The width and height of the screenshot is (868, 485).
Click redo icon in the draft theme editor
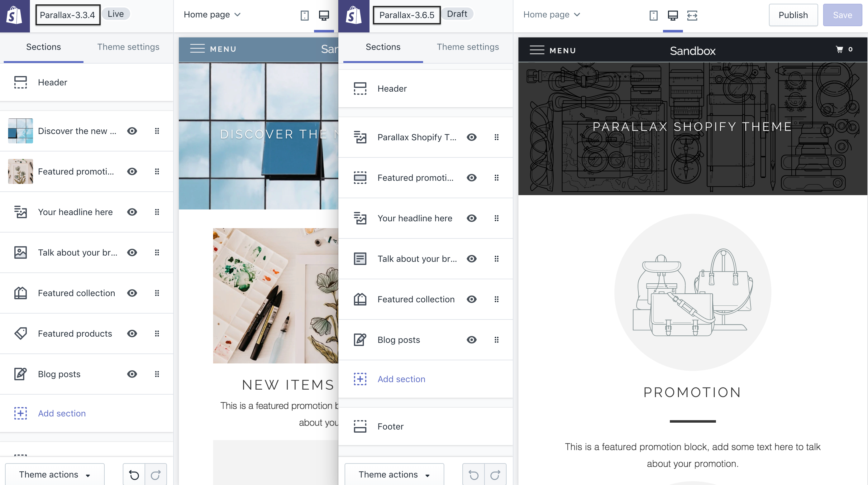click(495, 475)
